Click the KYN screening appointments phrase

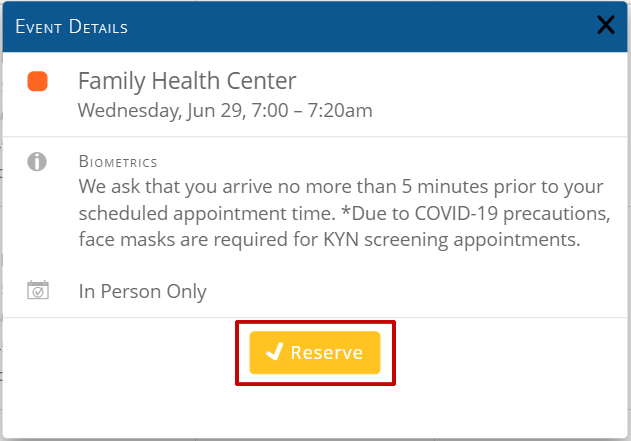point(452,240)
